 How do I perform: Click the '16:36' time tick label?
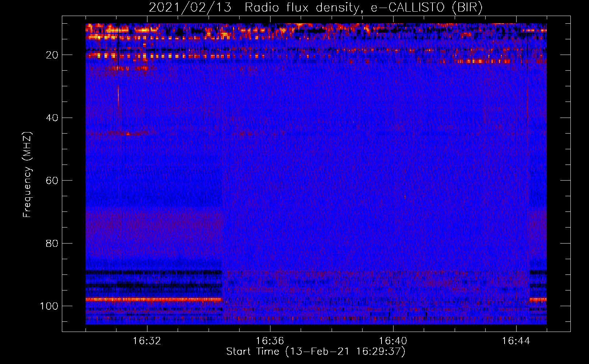coord(270,341)
